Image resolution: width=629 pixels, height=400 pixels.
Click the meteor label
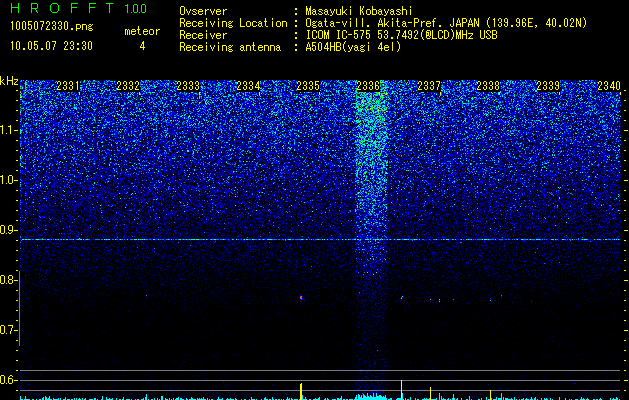click(142, 31)
